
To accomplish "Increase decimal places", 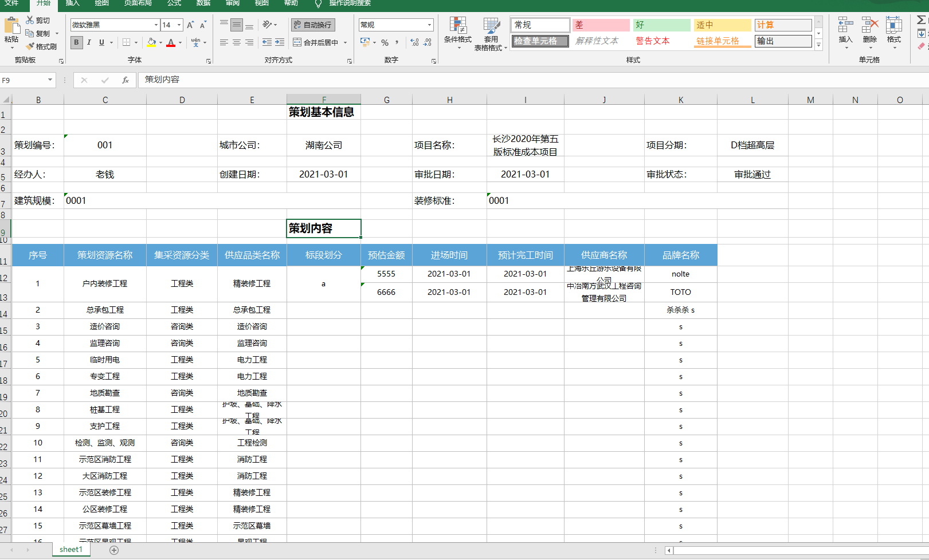I will (414, 42).
